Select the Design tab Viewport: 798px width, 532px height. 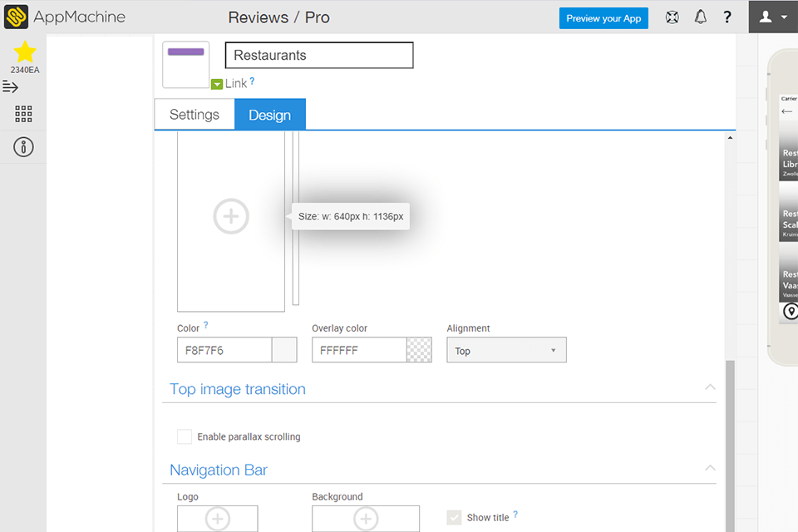pos(269,115)
